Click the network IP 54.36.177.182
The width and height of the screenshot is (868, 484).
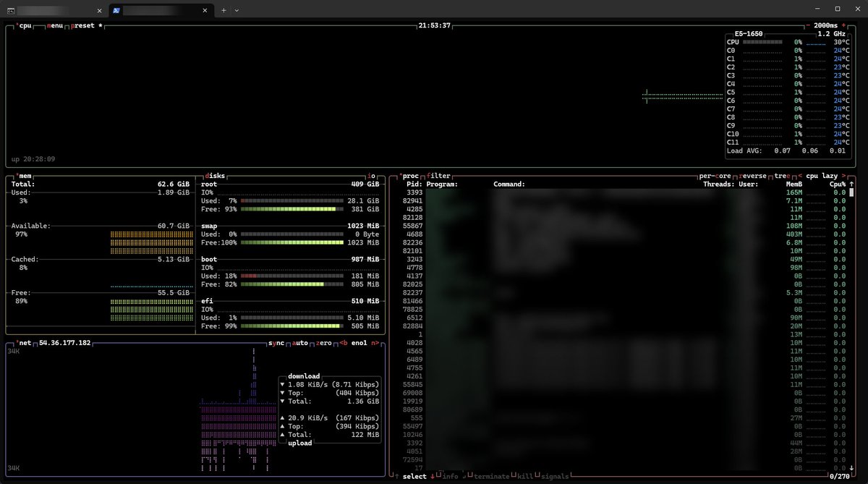click(x=65, y=342)
